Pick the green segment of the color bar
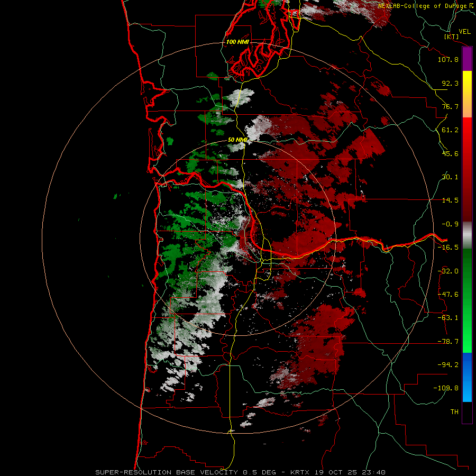Image resolution: width=476 pixels, height=476 pixels. (467, 300)
